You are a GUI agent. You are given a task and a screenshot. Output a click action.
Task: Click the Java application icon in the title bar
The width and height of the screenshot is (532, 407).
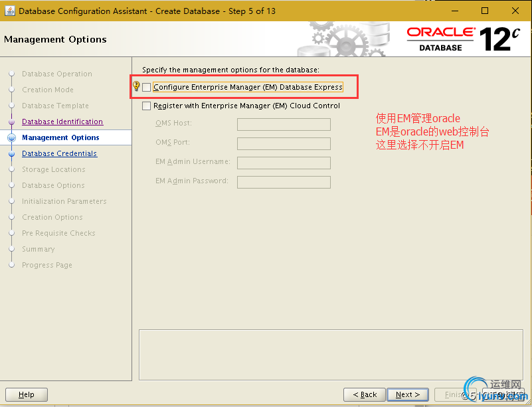coord(10,11)
